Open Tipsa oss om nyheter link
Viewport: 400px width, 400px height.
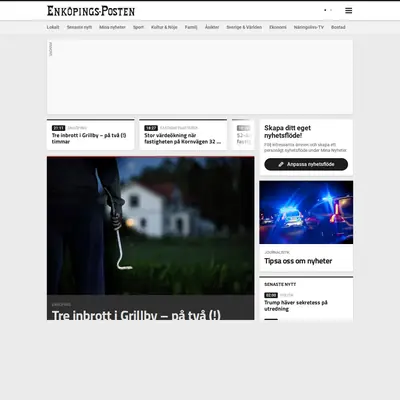298,261
